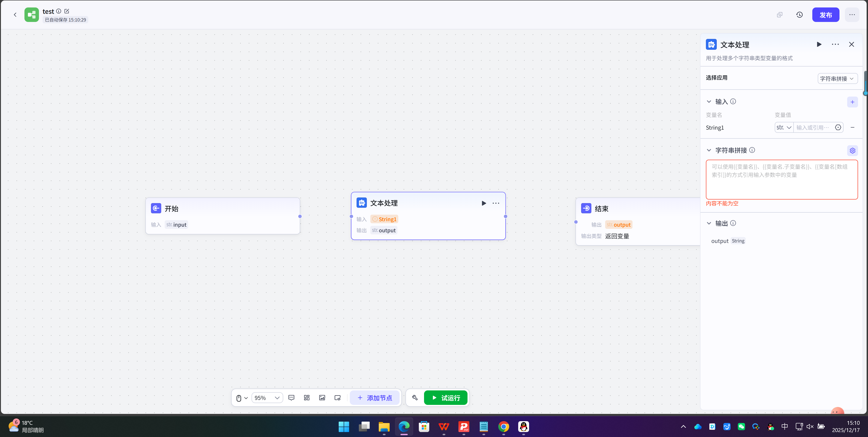Add a new input variable with plus icon
The image size is (868, 437).
852,102
